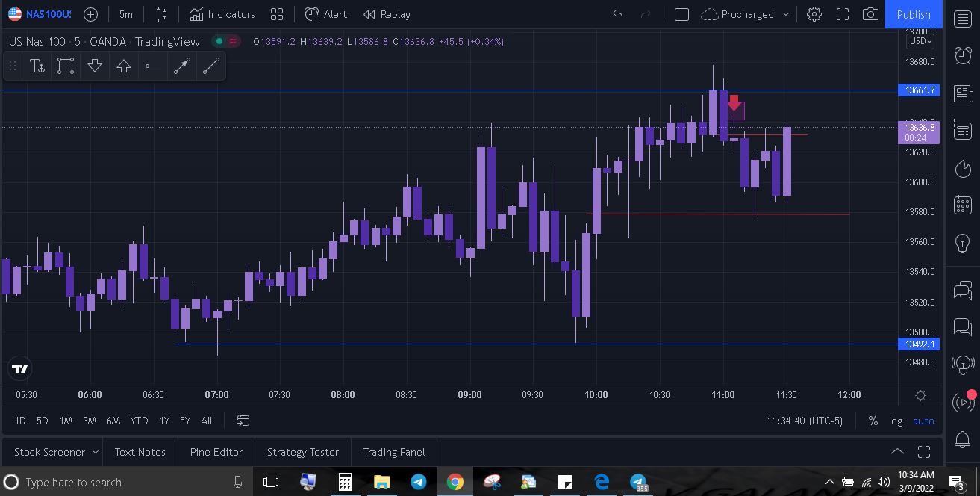Open Watchlist panel in right sidebar
This screenshot has width=980, height=496.
[963, 19]
